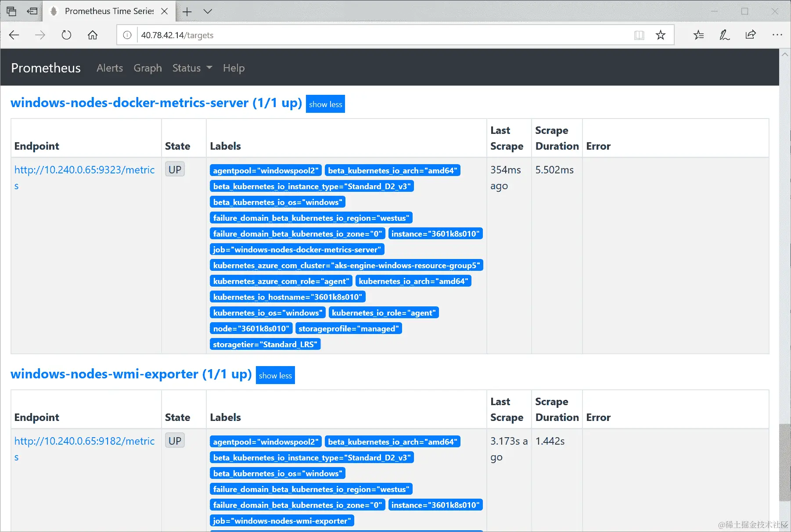
Task: Show tab previews chevron
Action: [x=208, y=11]
